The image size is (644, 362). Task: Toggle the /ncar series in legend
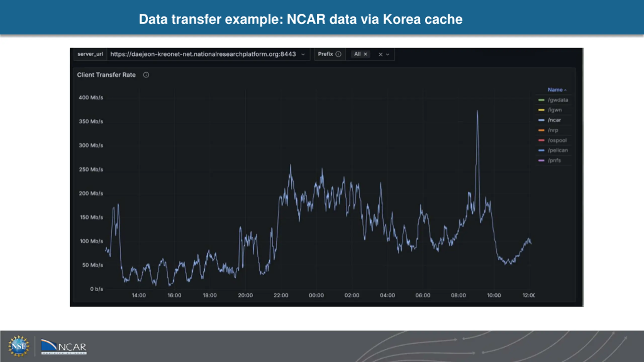pos(554,120)
